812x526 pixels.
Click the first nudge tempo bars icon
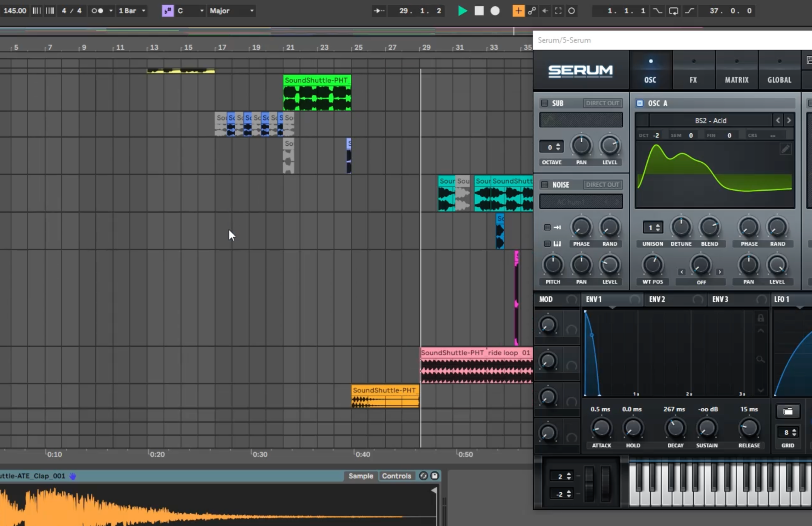(37, 11)
